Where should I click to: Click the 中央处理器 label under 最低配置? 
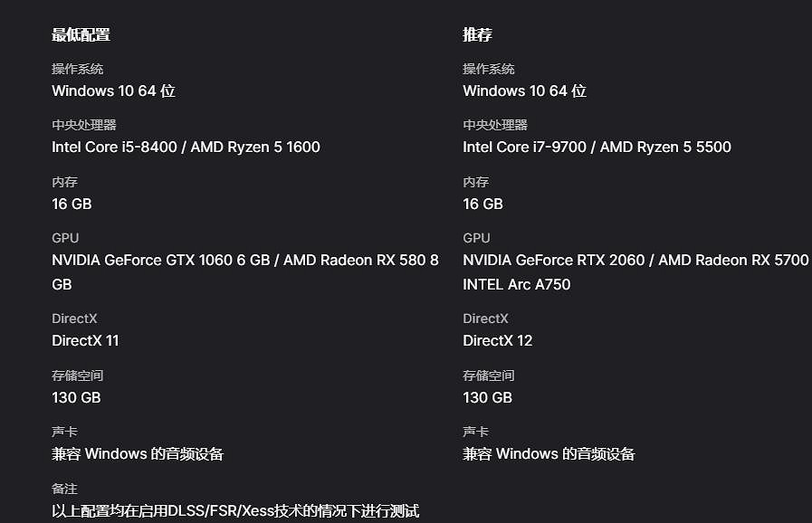coord(84,125)
